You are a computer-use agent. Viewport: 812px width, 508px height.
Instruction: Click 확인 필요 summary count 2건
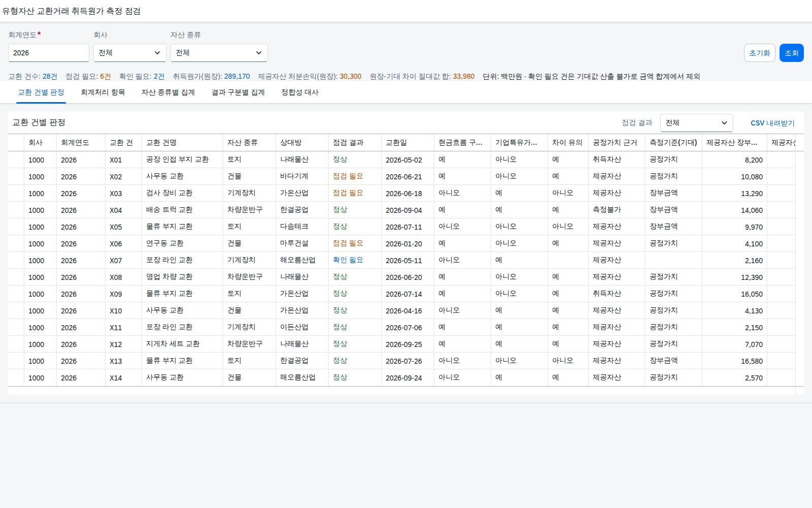tap(159, 77)
